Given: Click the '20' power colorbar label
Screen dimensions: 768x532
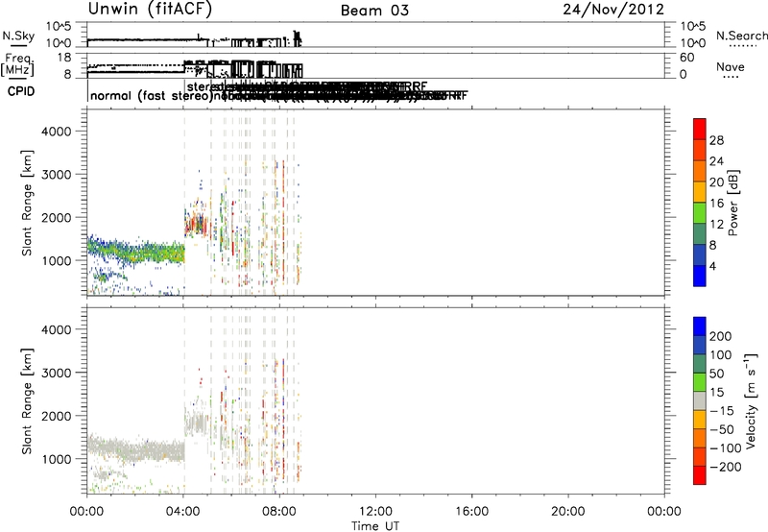Looking at the screenshot, I should [x=716, y=182].
